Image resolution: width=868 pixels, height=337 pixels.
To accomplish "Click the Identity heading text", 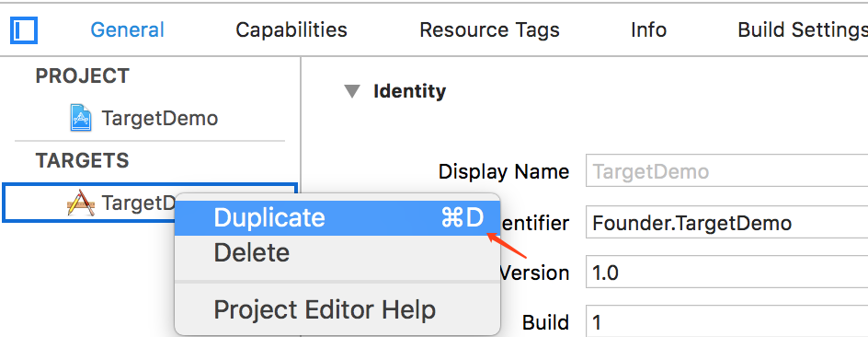I will coord(410,91).
